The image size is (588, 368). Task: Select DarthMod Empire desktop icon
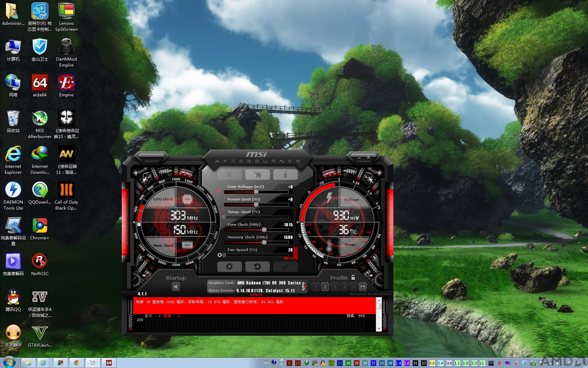[66, 53]
